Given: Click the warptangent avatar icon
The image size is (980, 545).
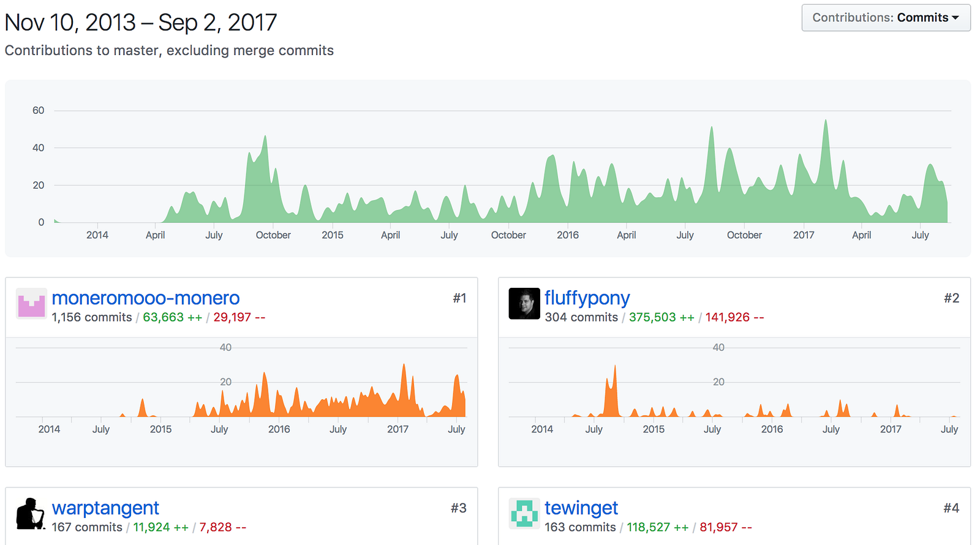Looking at the screenshot, I should click(32, 514).
